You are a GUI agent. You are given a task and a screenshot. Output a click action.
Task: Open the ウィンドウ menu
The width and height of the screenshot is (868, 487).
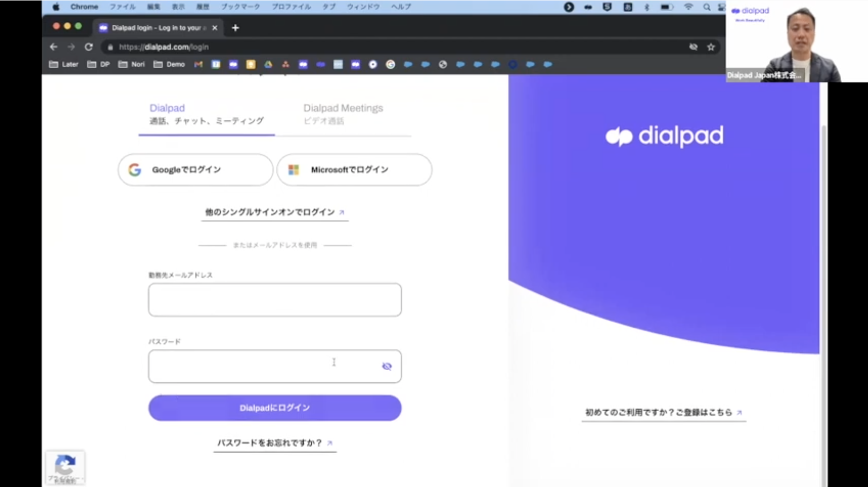(x=363, y=7)
